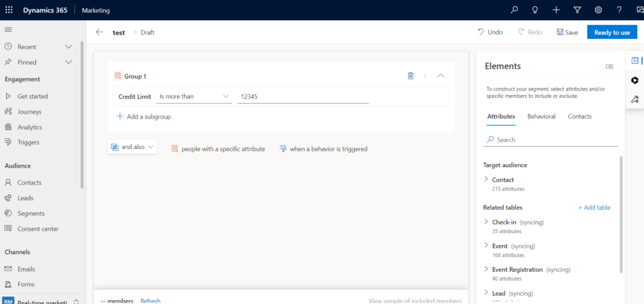
Task: Click the Ready to use button
Action: 613,32
